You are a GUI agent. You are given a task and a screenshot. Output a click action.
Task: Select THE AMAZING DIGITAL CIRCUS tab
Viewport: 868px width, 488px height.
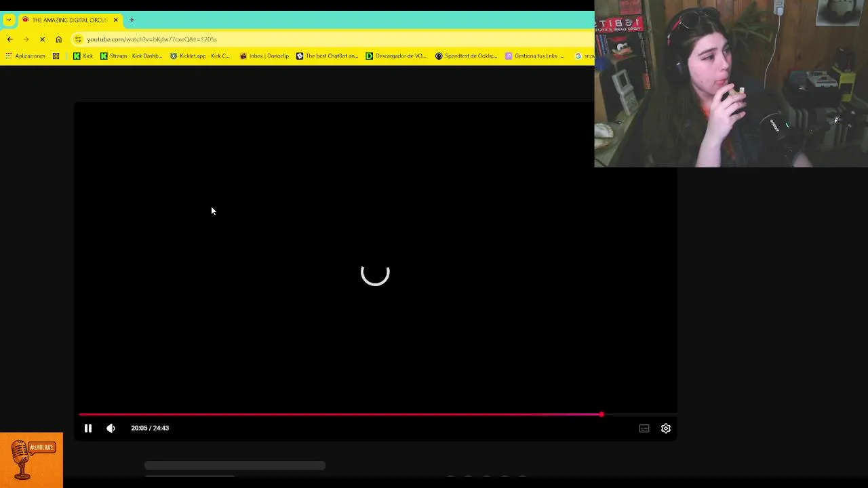coord(69,20)
